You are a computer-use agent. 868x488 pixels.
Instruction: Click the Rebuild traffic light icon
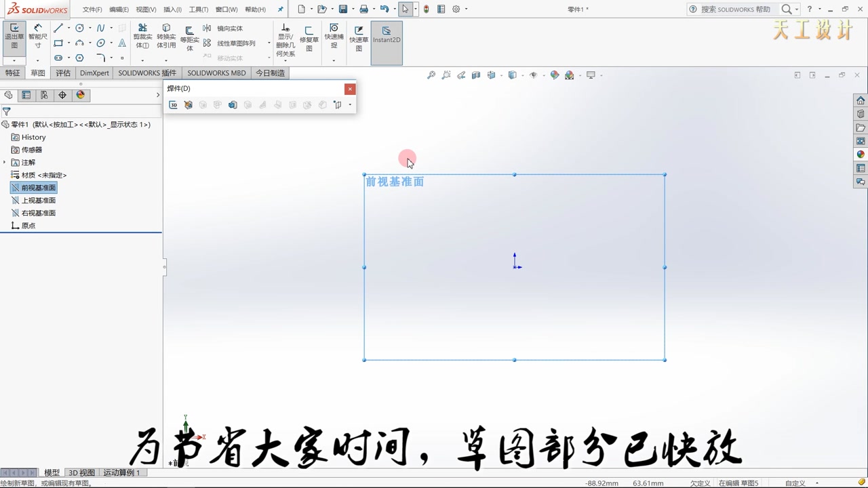pyautogui.click(x=427, y=9)
